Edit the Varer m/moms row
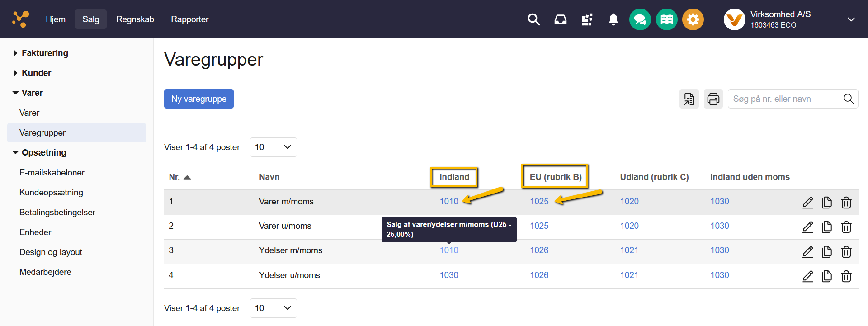The width and height of the screenshot is (868, 326). click(807, 203)
